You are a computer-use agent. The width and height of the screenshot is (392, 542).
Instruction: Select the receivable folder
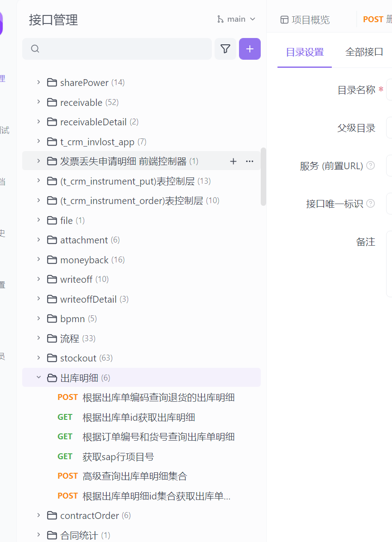(81, 102)
